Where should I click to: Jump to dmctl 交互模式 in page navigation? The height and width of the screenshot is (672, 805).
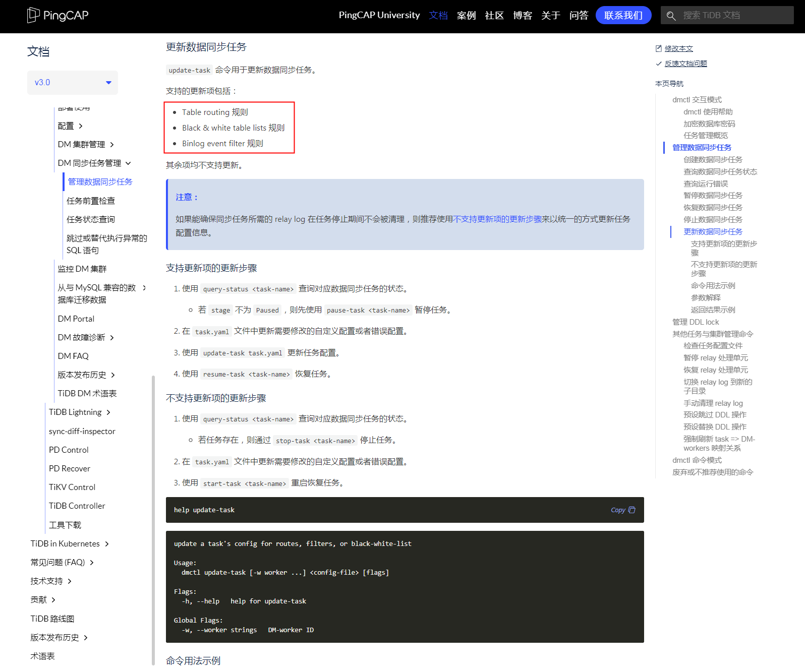[x=697, y=100]
